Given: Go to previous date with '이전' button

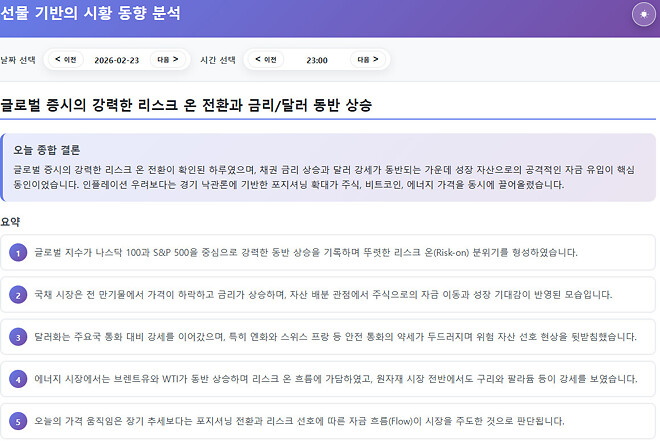Looking at the screenshot, I should click(x=66, y=59).
